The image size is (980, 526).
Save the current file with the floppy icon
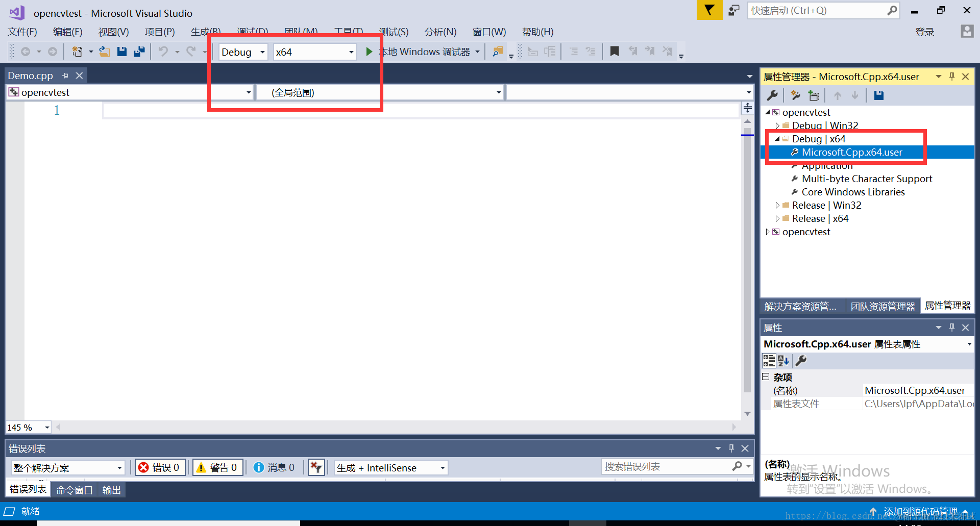(121, 52)
